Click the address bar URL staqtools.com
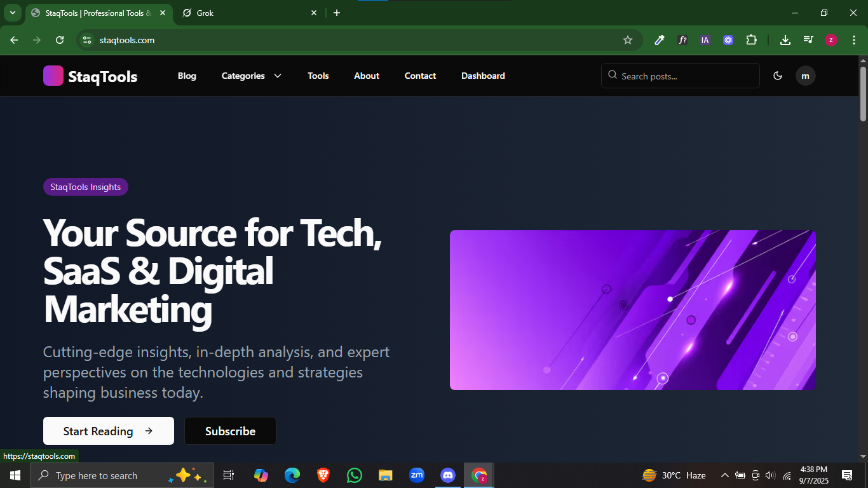Image resolution: width=868 pixels, height=488 pixels. 127,40
